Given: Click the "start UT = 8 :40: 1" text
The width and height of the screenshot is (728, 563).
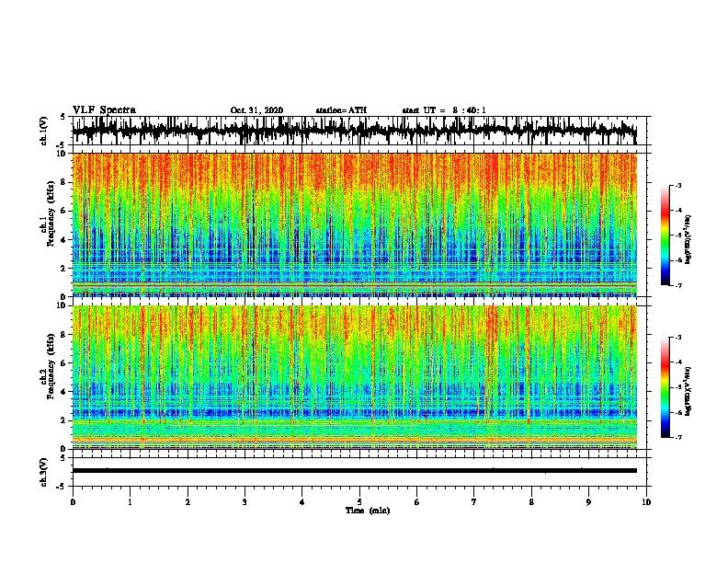Looking at the screenshot, I should click(x=444, y=110).
